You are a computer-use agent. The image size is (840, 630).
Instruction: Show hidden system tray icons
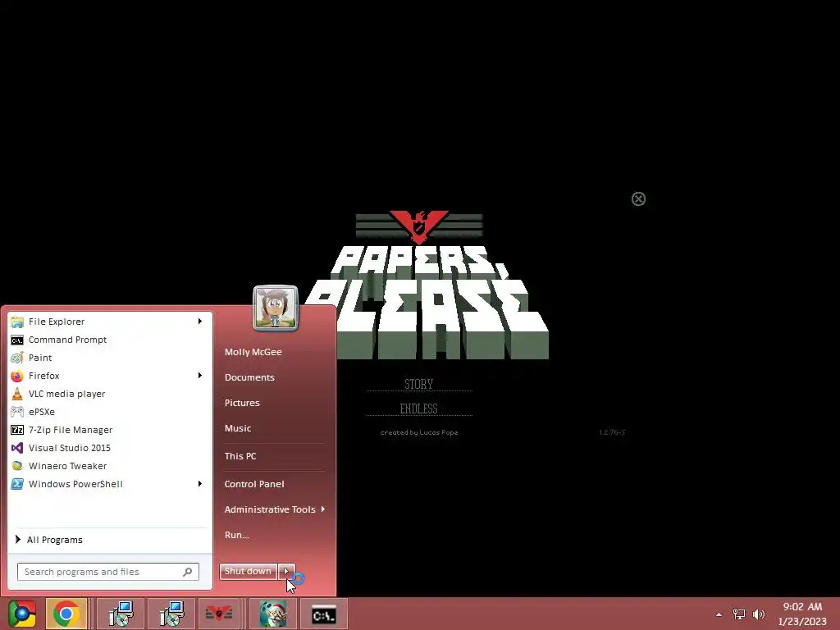pyautogui.click(x=719, y=614)
